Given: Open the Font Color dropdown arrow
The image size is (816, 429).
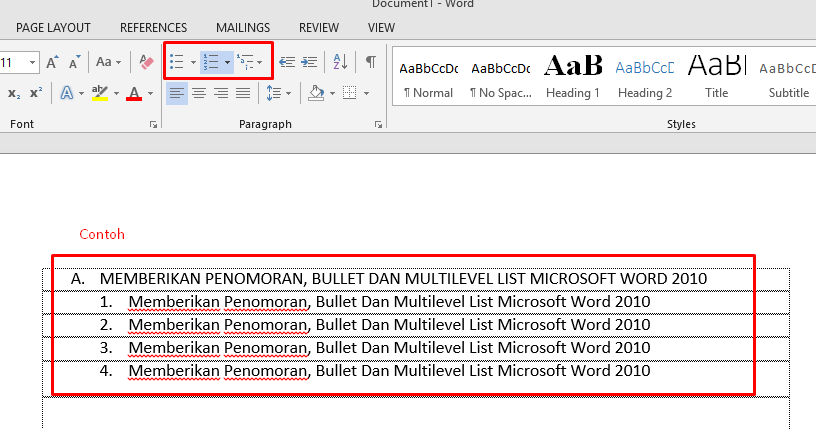Looking at the screenshot, I should 150,94.
